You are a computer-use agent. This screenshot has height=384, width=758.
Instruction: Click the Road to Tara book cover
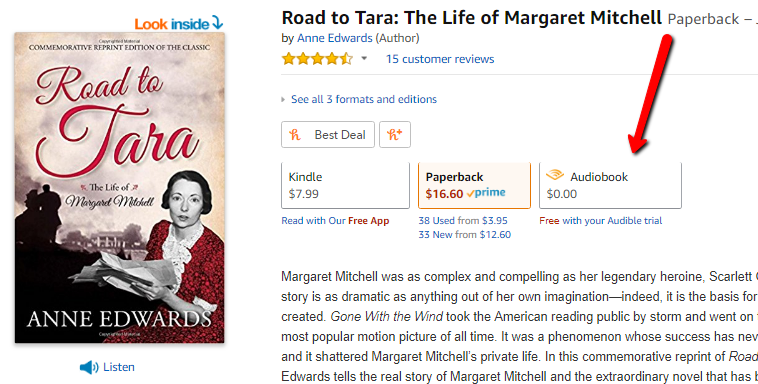point(119,188)
